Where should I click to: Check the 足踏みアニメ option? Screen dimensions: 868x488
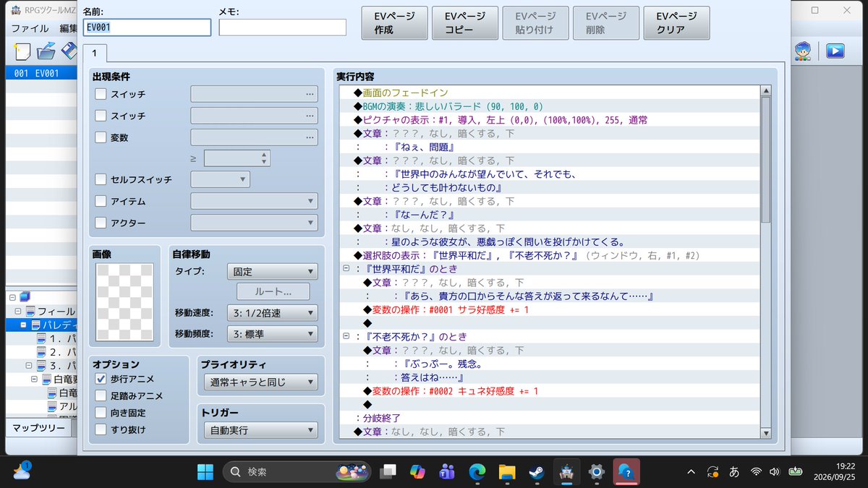click(101, 395)
